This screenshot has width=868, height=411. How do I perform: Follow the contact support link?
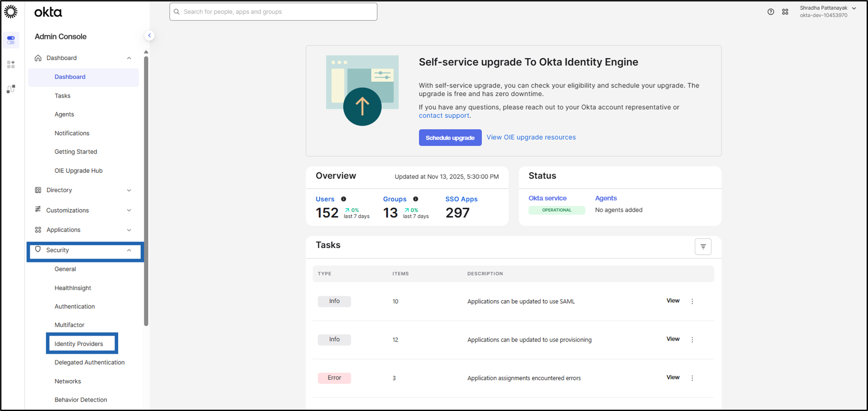444,116
